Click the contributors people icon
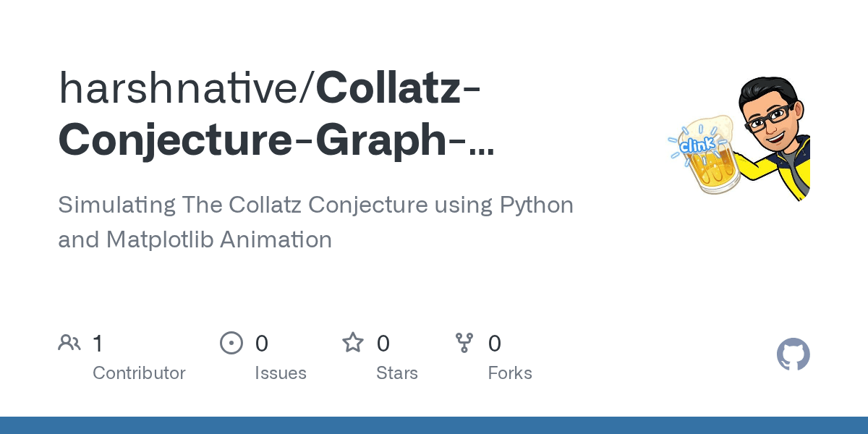This screenshot has width=868, height=434. point(69,343)
